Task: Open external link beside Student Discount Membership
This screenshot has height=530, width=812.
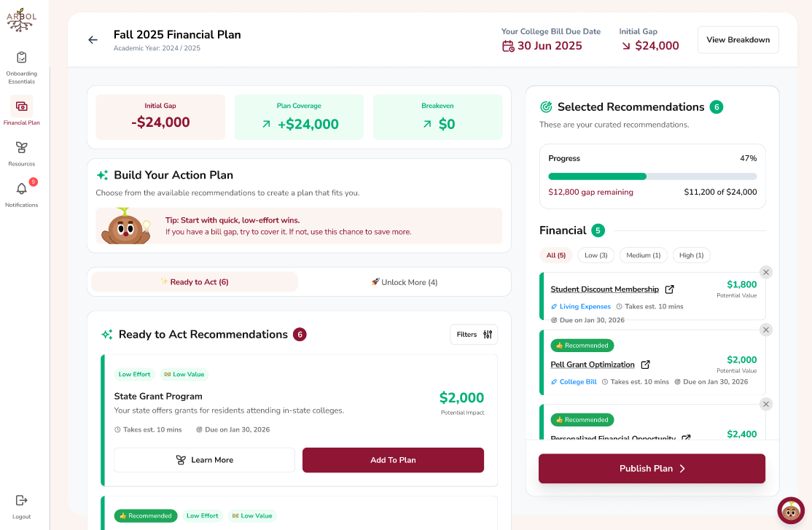Action: pos(670,289)
